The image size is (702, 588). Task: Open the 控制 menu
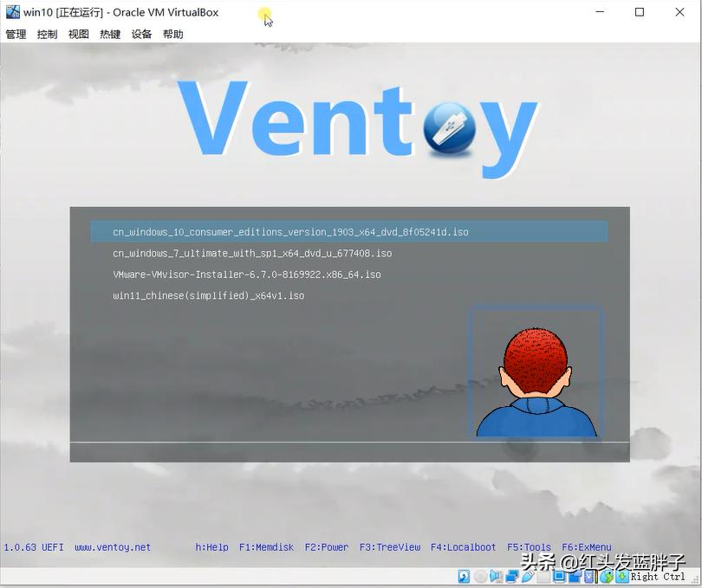(x=46, y=34)
